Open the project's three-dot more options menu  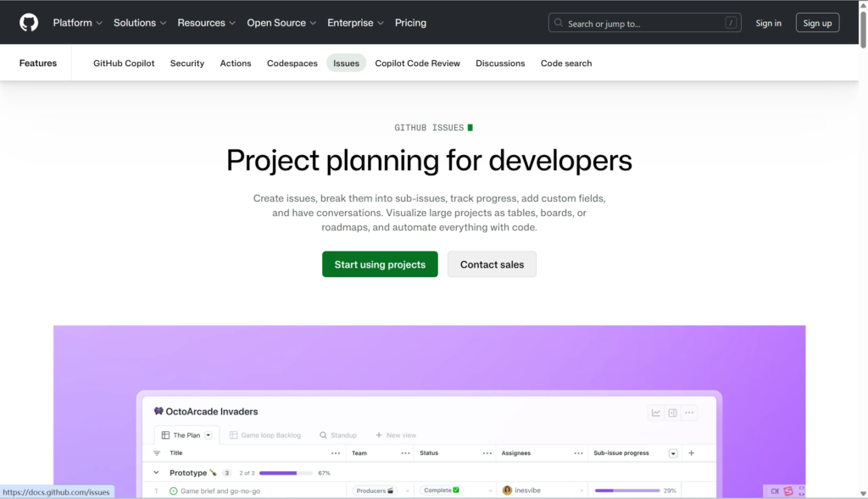pos(689,413)
